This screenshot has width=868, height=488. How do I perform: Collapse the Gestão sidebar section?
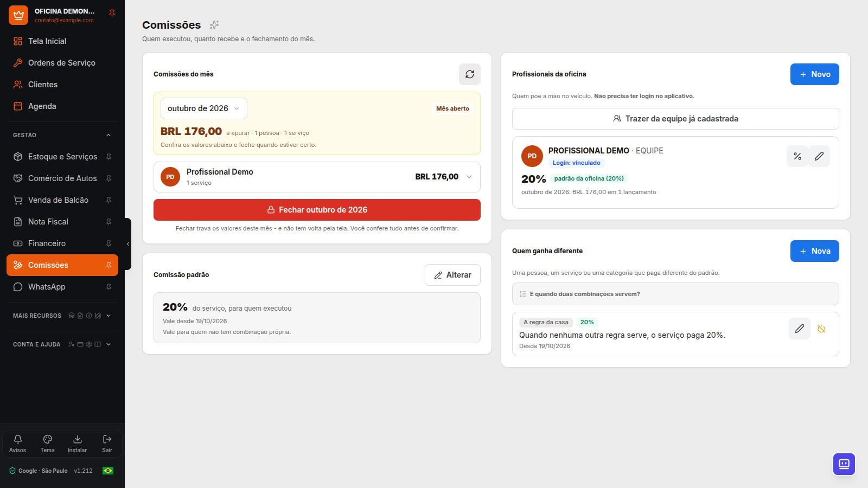pos(62,135)
